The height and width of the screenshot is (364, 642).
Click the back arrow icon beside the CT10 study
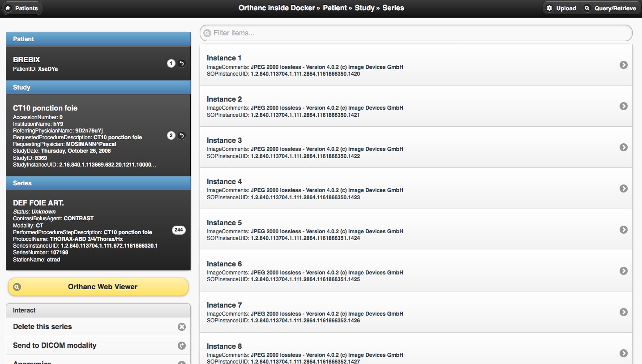click(x=181, y=136)
